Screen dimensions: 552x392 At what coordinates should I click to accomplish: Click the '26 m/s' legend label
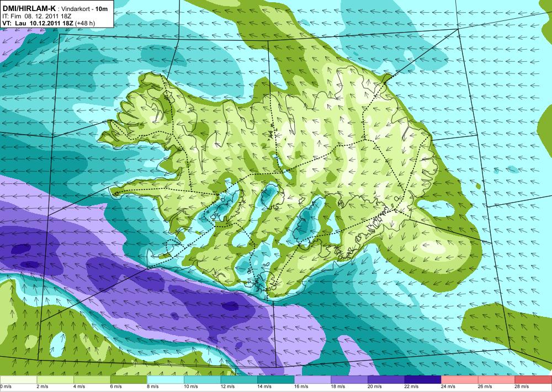pos(485,386)
